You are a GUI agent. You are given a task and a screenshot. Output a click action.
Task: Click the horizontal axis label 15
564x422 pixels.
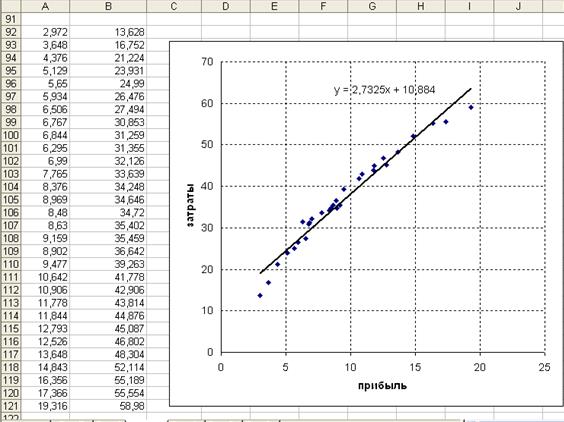(x=415, y=367)
